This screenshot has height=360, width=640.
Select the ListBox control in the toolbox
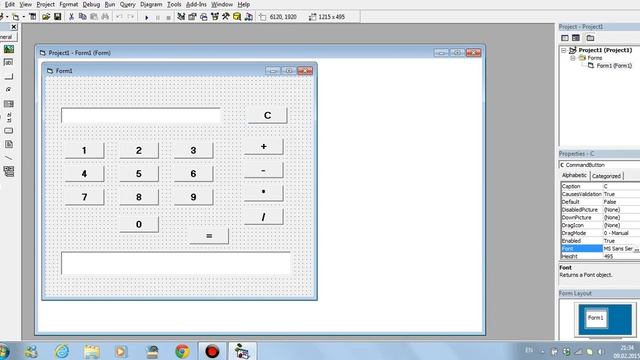(x=9, y=104)
